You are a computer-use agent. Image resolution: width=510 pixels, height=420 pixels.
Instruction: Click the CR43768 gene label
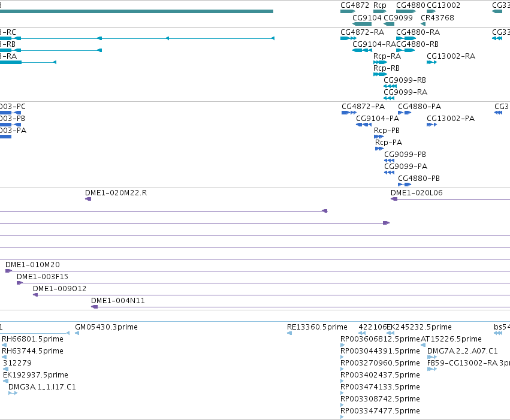[x=437, y=17]
